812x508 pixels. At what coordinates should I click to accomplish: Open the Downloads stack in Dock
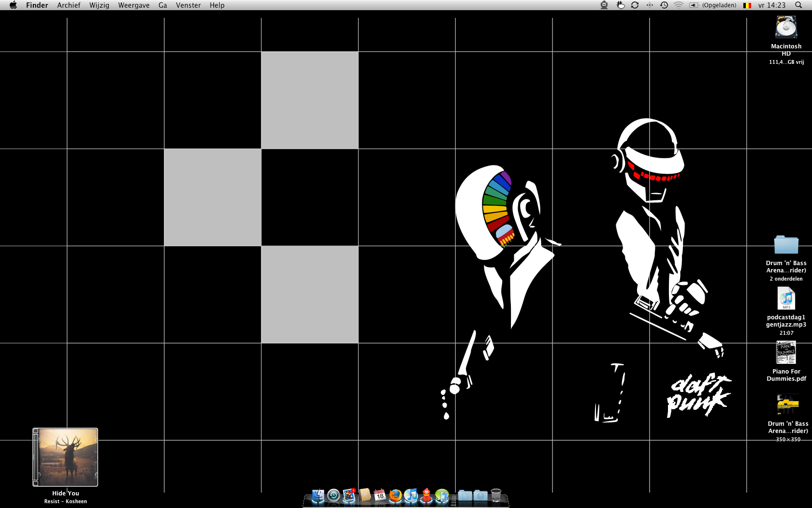(x=480, y=495)
